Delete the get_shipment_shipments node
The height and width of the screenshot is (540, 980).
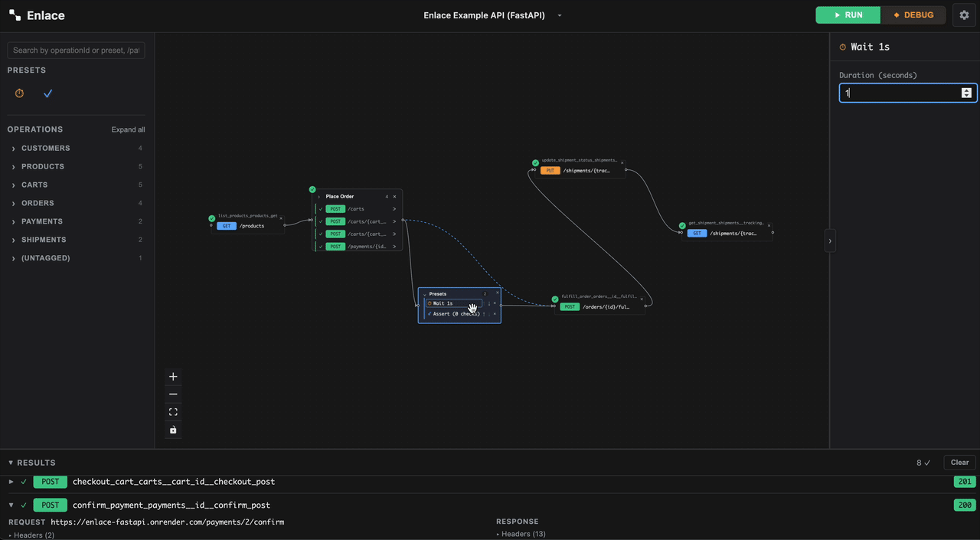click(x=769, y=225)
